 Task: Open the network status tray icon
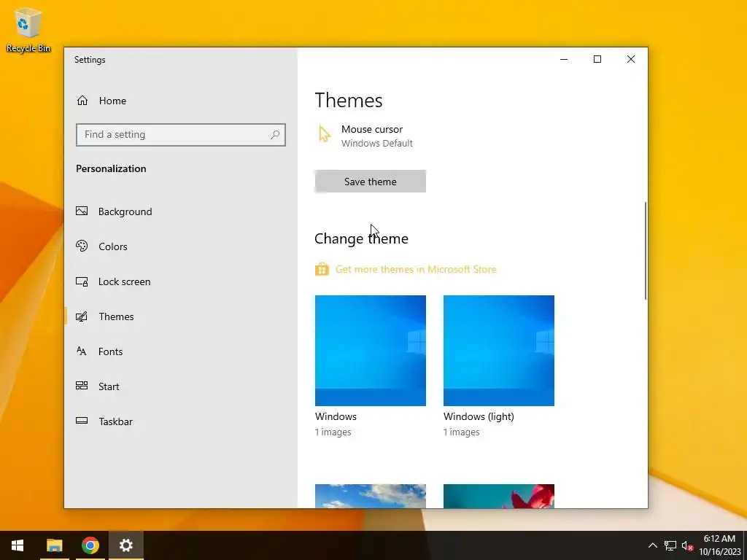[670, 545]
